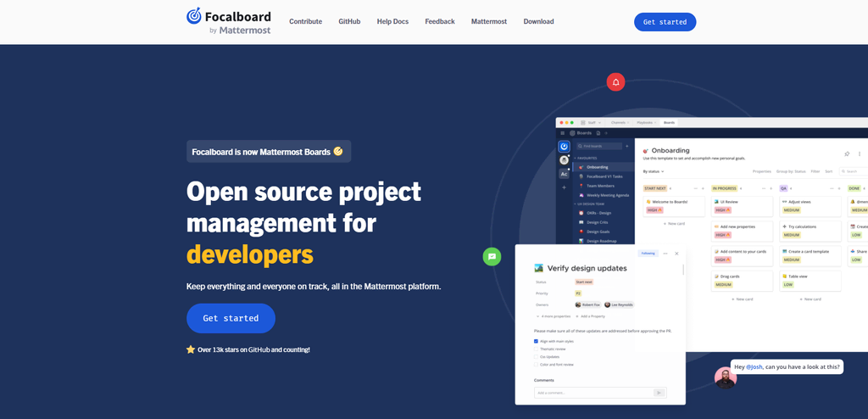Click the plus icon to add team
This screenshot has width=868, height=419.
(x=564, y=187)
